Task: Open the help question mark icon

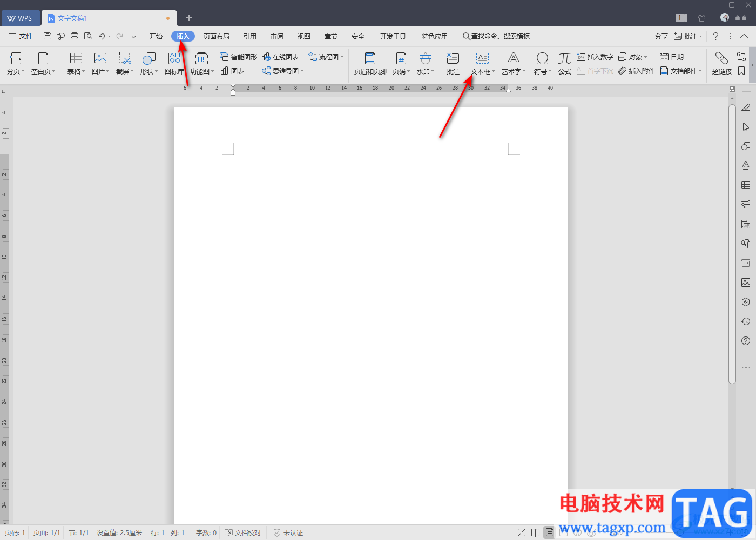Action: pyautogui.click(x=715, y=36)
